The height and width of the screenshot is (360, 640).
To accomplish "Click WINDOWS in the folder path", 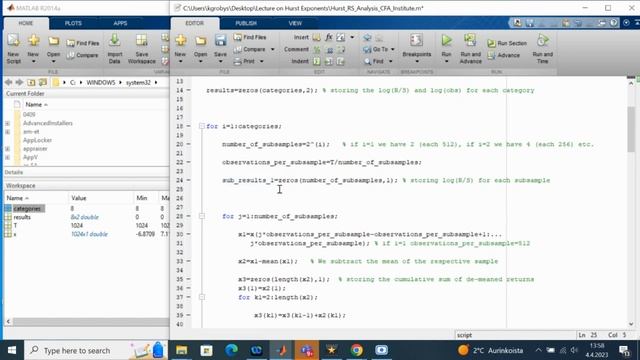I will point(101,82).
